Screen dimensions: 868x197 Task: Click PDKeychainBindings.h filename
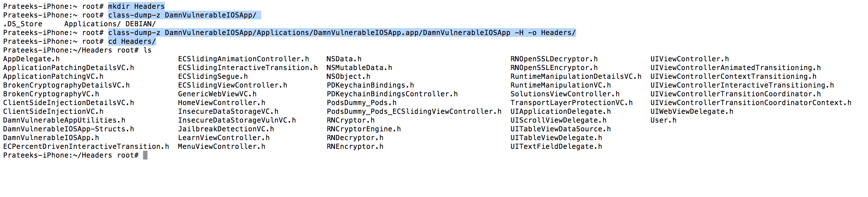point(370,85)
